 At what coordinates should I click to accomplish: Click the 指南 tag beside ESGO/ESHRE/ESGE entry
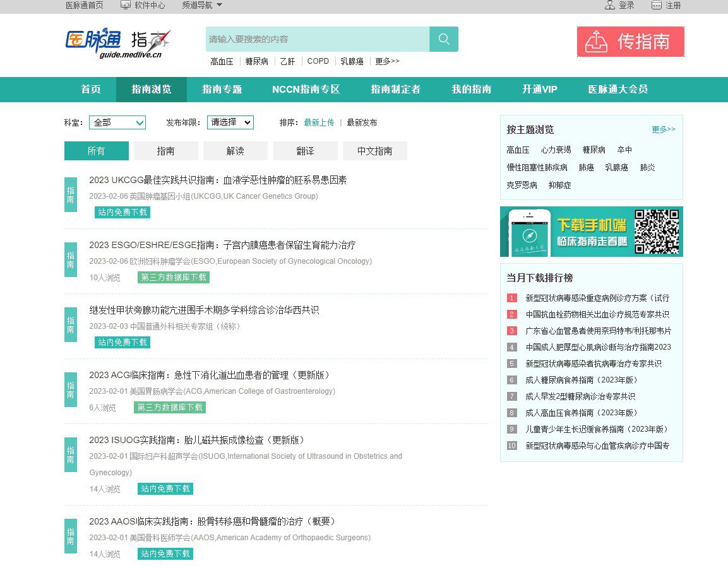(x=71, y=260)
